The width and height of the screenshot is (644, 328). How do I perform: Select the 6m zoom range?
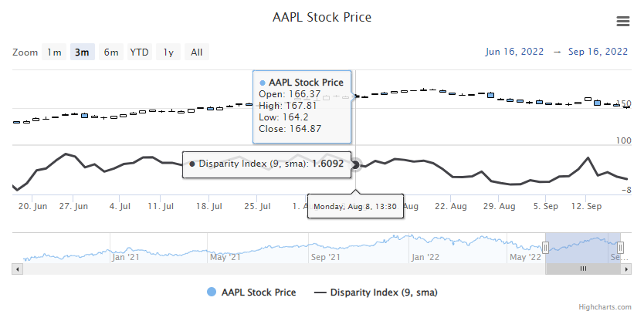[x=111, y=52]
